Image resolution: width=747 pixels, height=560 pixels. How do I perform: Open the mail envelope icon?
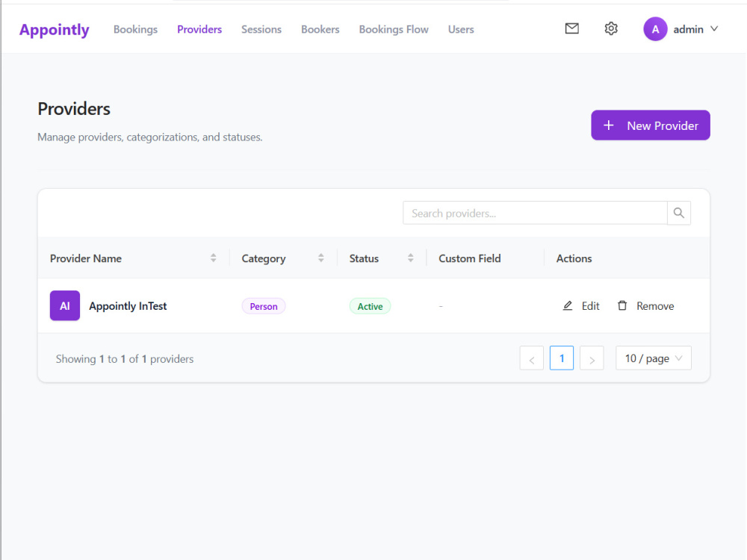(x=571, y=28)
